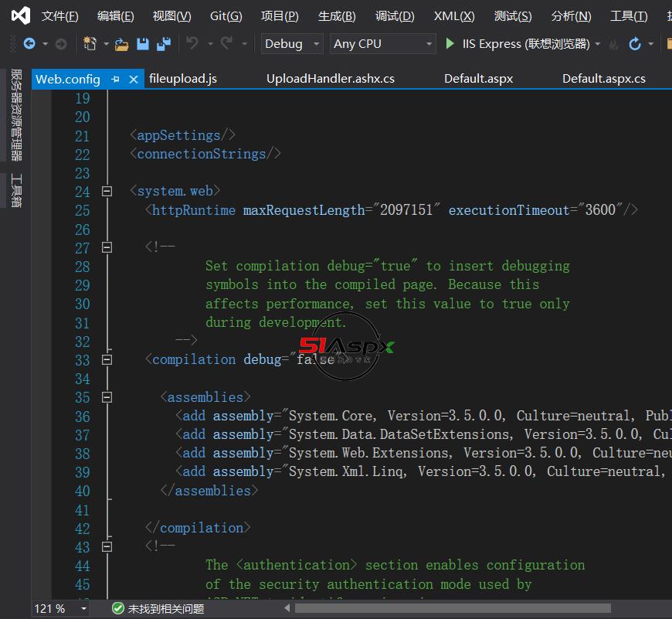Click the horizontal scrollbar left arrow
Viewport: 672px width, 619px height.
pyautogui.click(x=287, y=608)
